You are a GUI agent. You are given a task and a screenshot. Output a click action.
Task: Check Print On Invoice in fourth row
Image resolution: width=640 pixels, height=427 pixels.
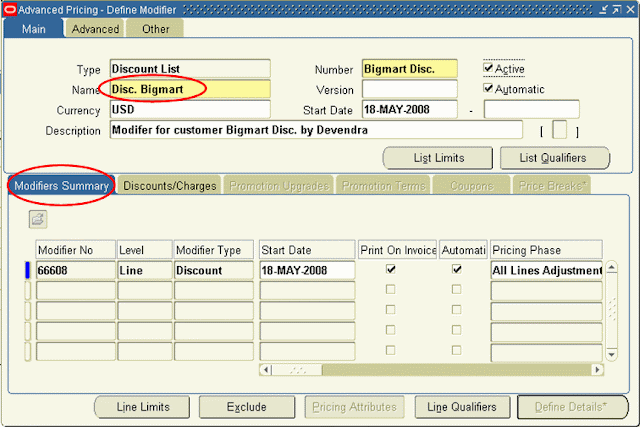[x=391, y=330]
